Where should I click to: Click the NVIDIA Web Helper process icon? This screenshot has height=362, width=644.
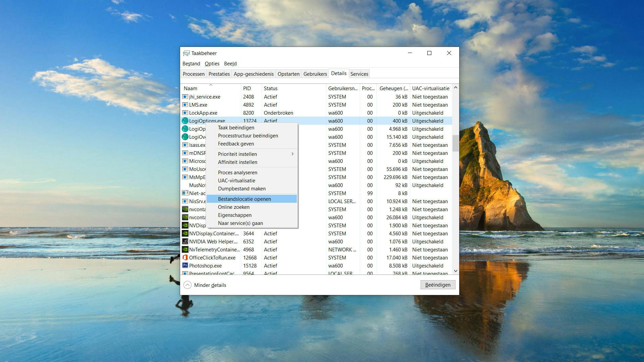coord(185,241)
